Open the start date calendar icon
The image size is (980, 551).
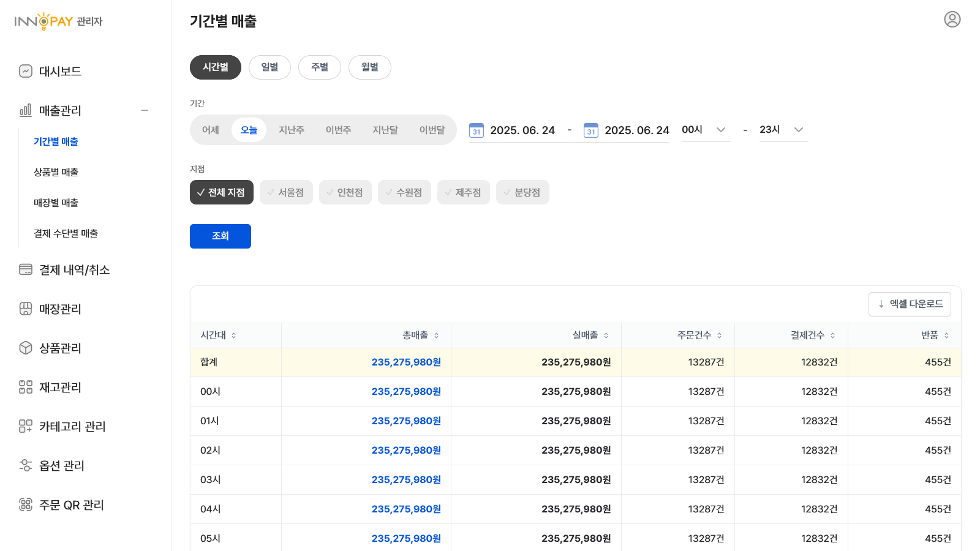click(x=477, y=130)
